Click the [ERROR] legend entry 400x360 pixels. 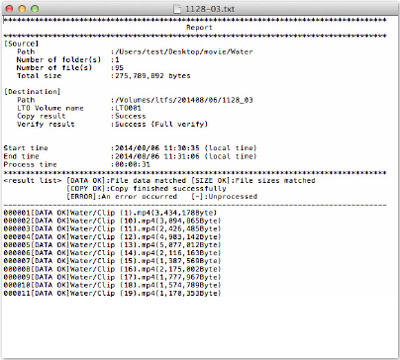pyautogui.click(x=121, y=197)
